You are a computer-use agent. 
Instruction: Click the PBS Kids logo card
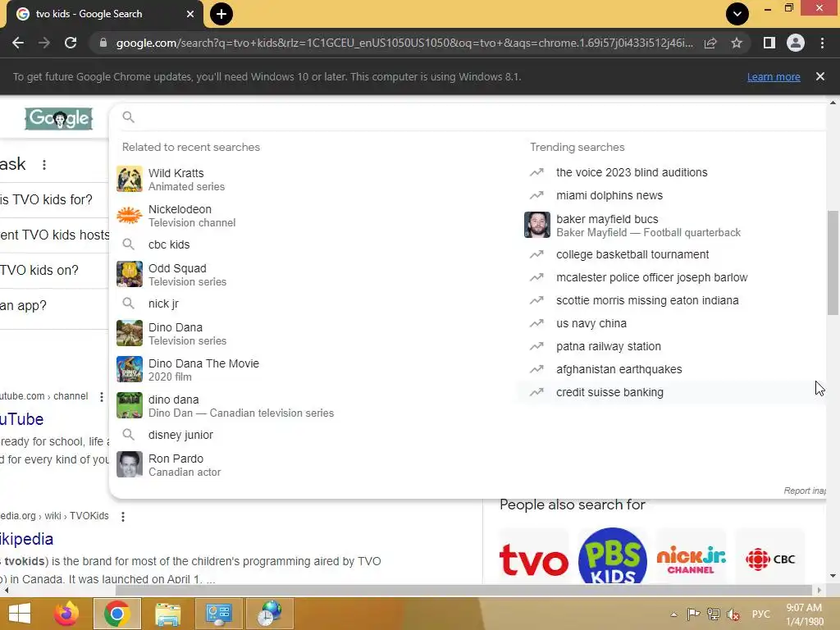[x=613, y=557]
